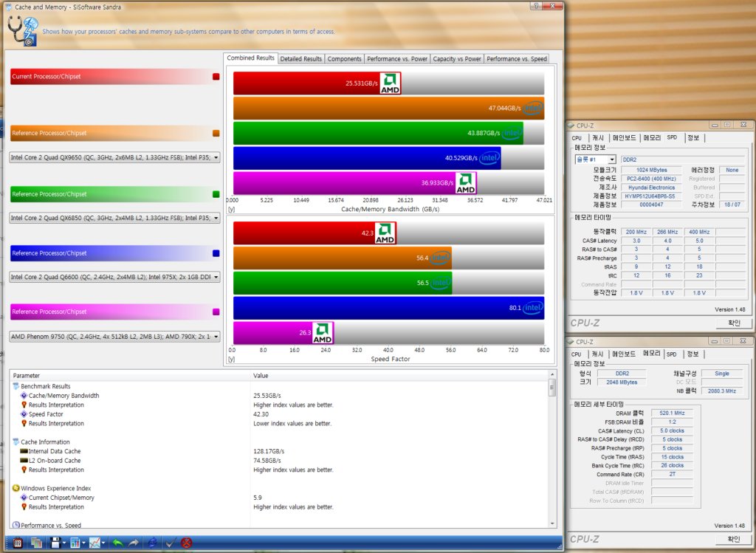
Task: Click the HYMP512U64BP8-S5 part number field
Action: click(651, 196)
